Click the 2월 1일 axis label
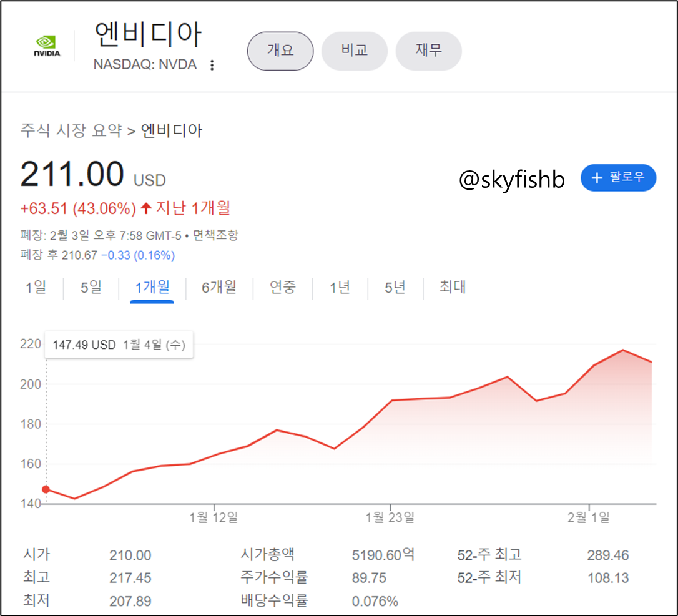Viewport: 678px width, 616px height. coord(589,517)
